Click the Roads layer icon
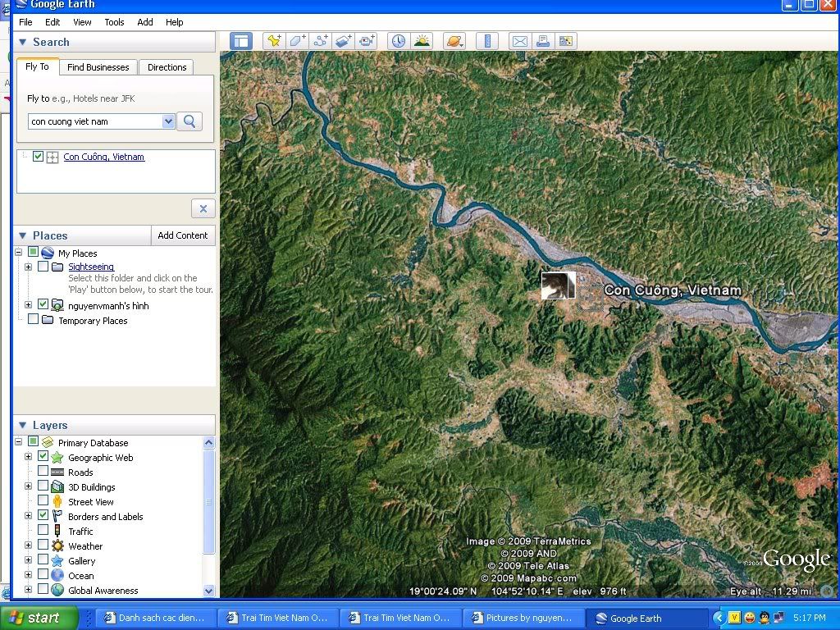The image size is (840, 630). coord(57,472)
